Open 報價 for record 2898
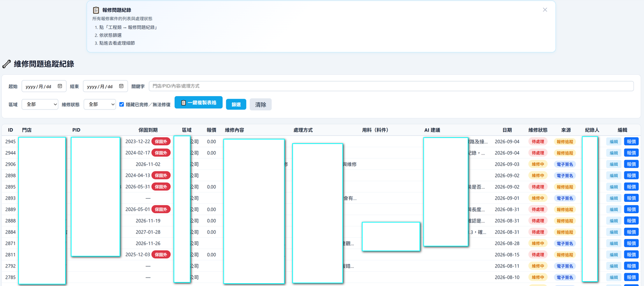This screenshot has height=286, width=644. click(632, 175)
